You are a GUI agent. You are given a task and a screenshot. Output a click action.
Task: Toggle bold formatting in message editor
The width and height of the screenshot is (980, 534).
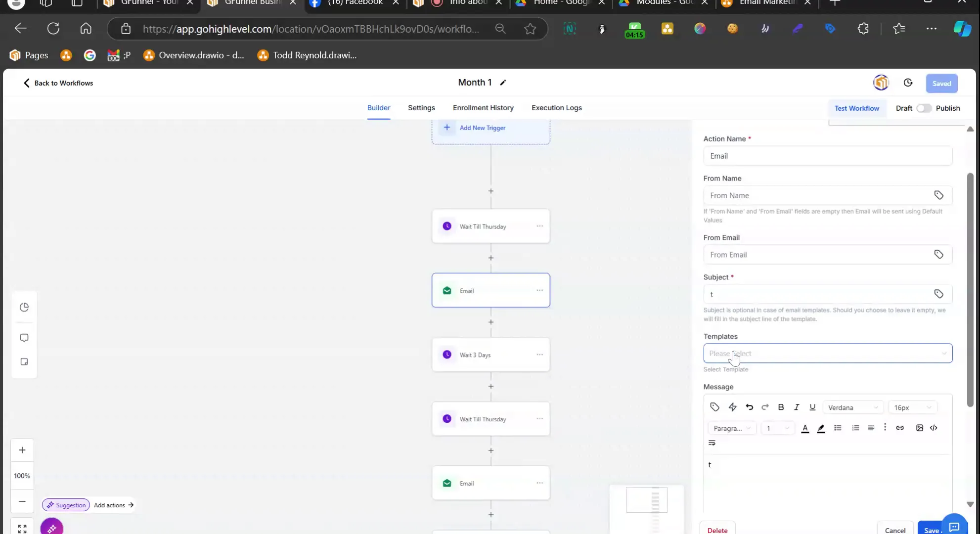[781, 407]
